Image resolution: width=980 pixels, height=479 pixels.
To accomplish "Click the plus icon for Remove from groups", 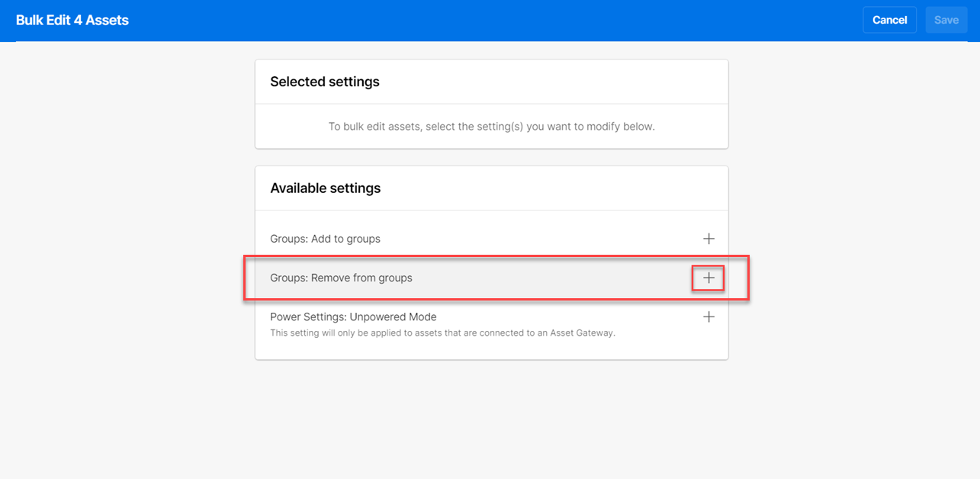I will [708, 278].
